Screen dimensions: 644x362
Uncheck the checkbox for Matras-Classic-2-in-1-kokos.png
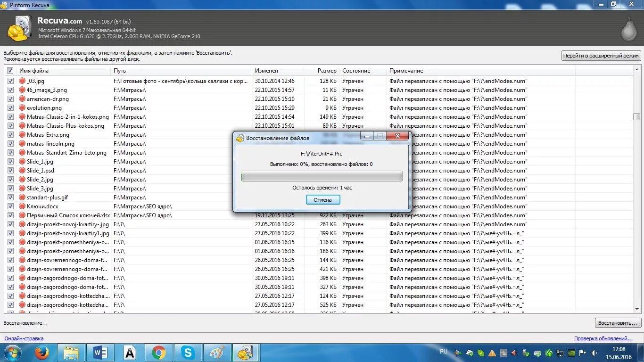(10, 117)
